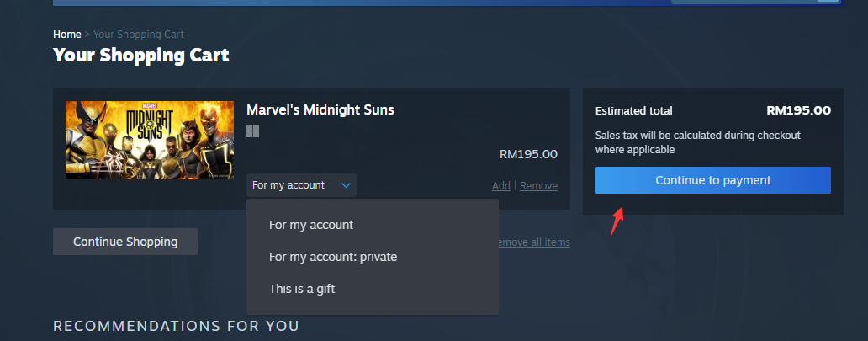
Task: Click the 'Recommendations For You' heading
Action: tap(176, 326)
